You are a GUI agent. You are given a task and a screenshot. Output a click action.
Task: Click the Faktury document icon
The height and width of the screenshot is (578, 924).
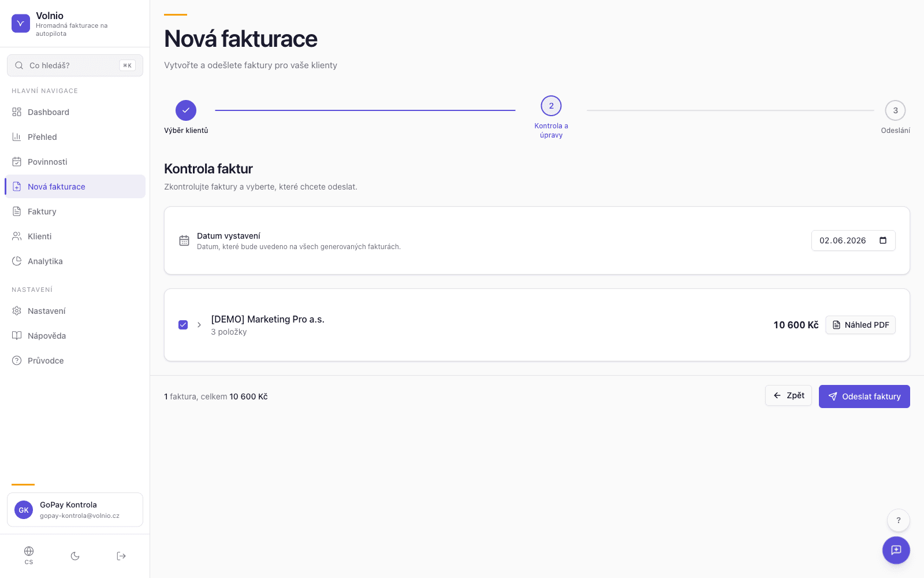[x=17, y=212]
